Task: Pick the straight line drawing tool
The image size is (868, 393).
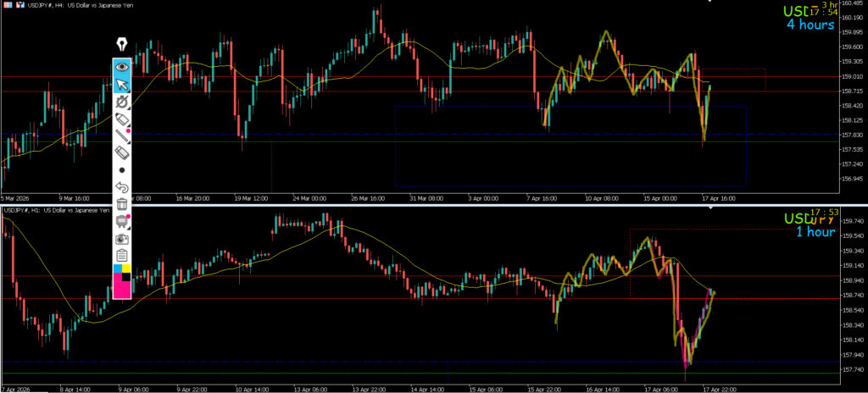Action: click(122, 137)
